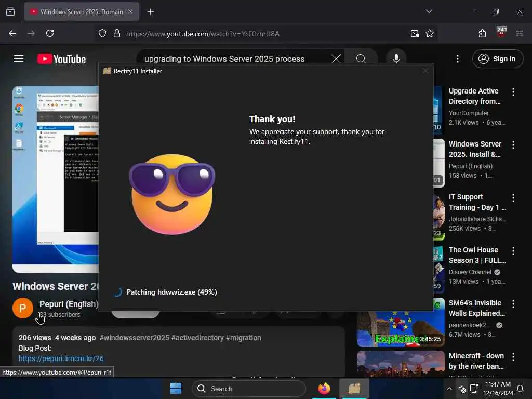Viewport: 532px width, 399px height.
Task: Open picture-in-picture icon in address bar
Action: pyautogui.click(x=415, y=33)
